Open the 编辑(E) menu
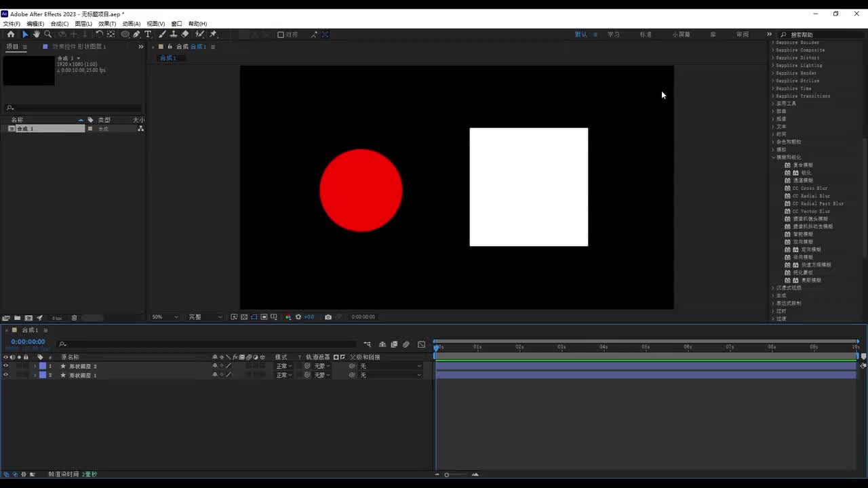The image size is (868, 488). pos(35,24)
